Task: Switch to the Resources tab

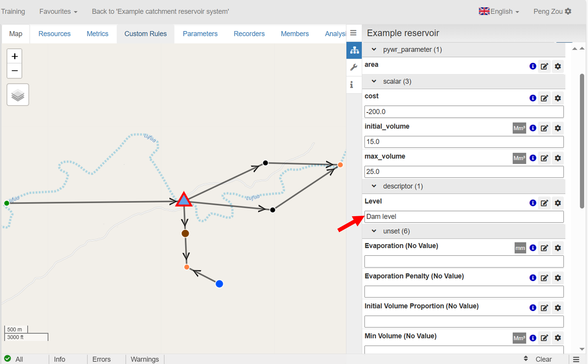Action: point(54,34)
